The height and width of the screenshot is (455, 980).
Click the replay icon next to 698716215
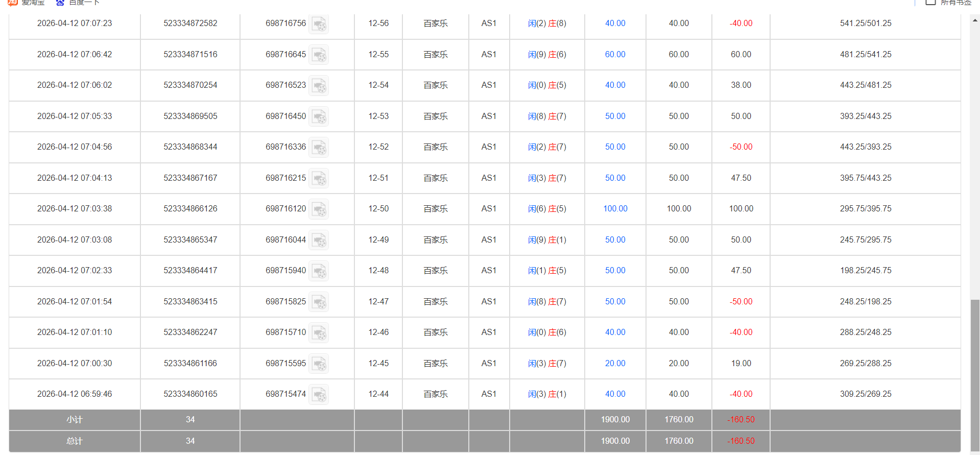point(319,178)
